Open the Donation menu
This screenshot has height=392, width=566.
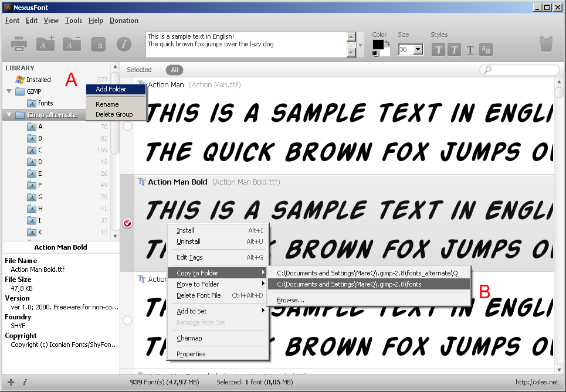click(124, 21)
